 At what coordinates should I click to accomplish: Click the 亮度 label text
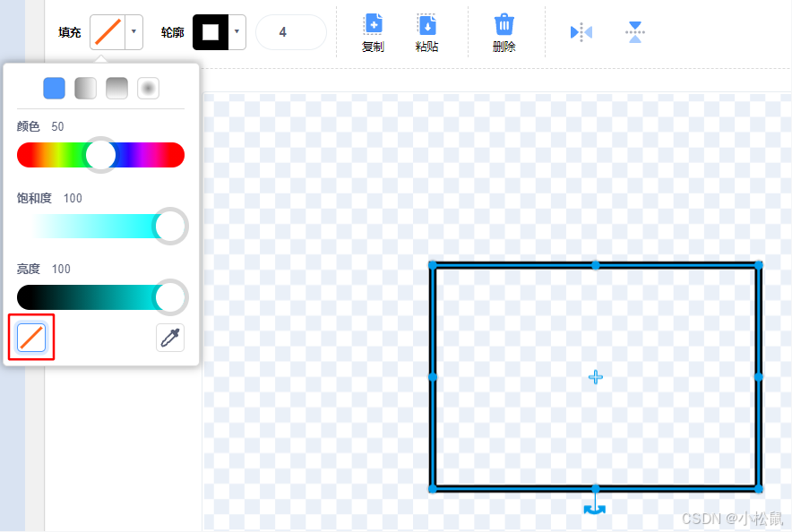pos(29,269)
